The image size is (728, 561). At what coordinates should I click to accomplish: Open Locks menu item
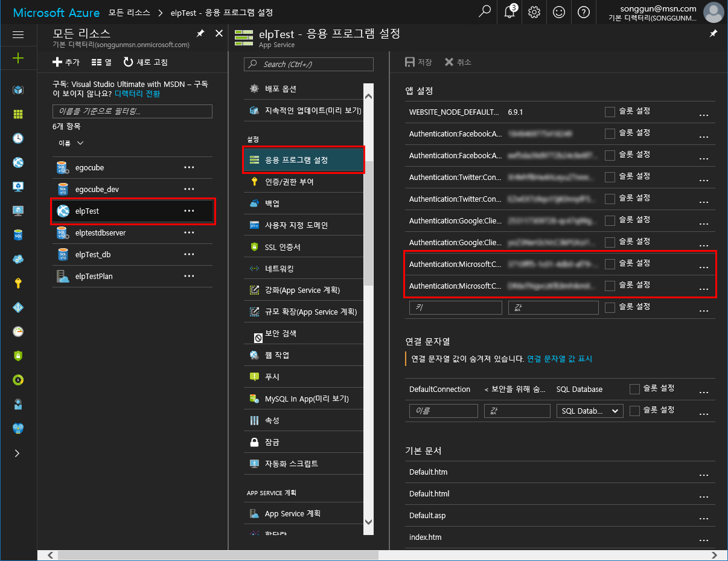click(304, 442)
